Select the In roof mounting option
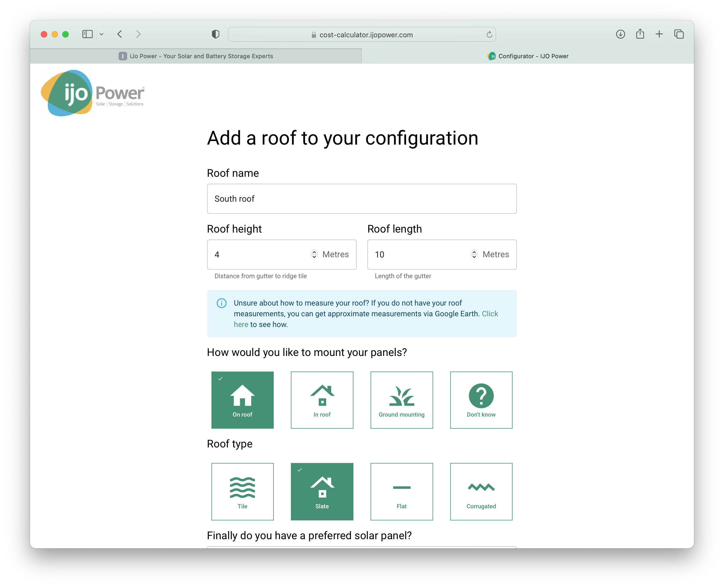Viewport: 724px width, 588px height. click(x=322, y=400)
